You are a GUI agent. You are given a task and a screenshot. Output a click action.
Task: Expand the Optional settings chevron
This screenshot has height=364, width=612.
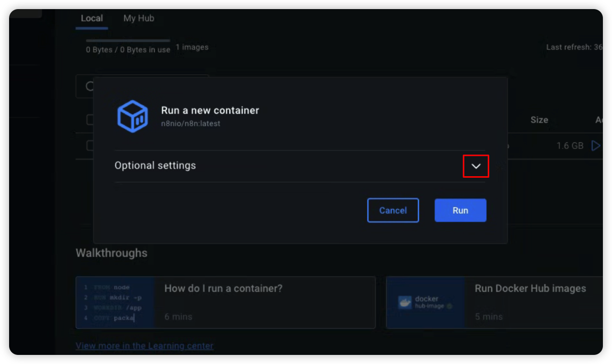point(476,166)
